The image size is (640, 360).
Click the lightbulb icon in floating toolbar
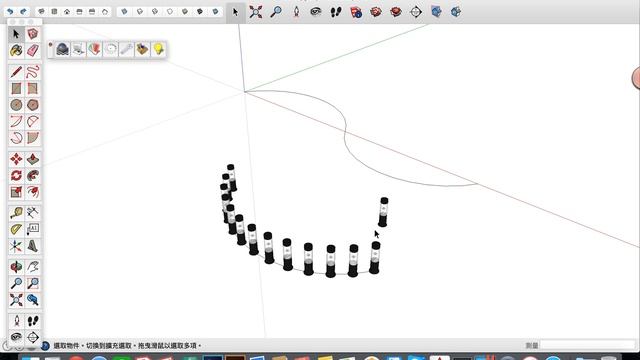158,49
